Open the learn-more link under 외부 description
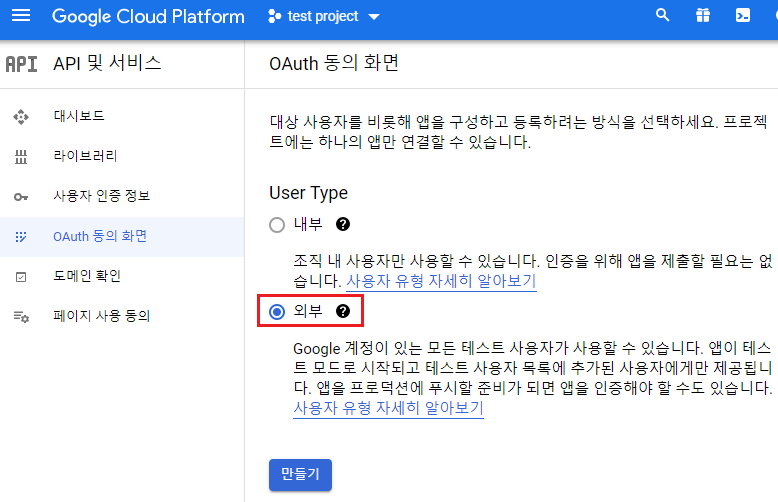Viewport: 778px width, 502px height. pos(388,408)
